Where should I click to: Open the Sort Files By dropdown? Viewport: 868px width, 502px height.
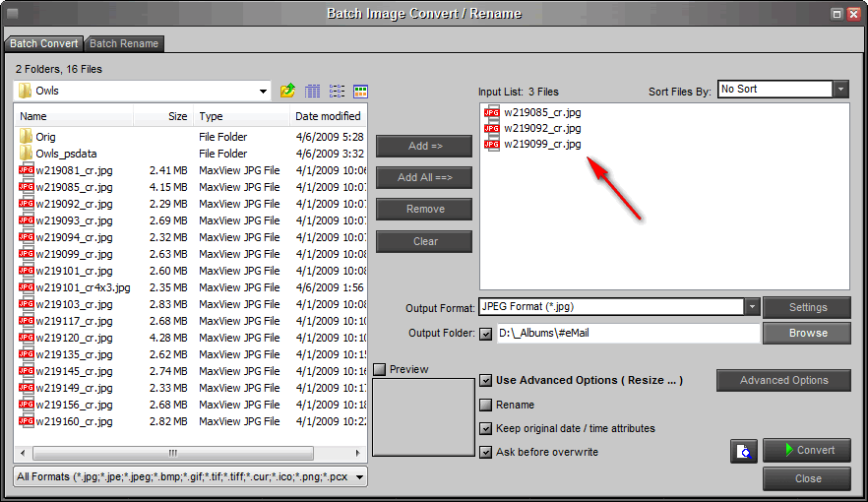coord(840,90)
